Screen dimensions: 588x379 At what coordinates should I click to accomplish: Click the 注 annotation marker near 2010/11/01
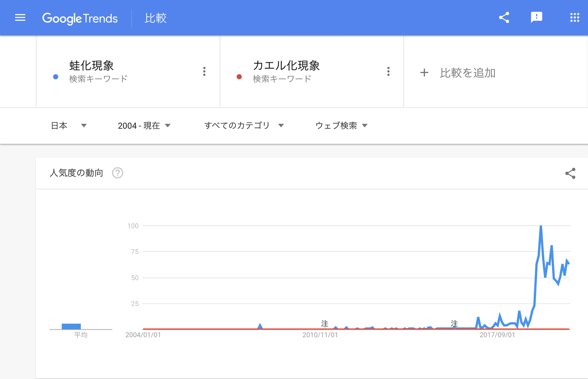coord(324,323)
